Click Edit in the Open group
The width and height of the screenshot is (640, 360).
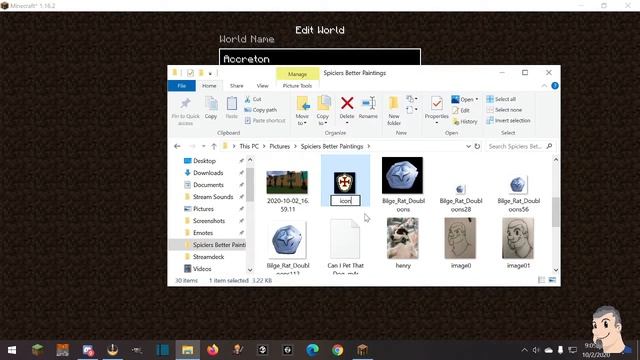coord(461,110)
